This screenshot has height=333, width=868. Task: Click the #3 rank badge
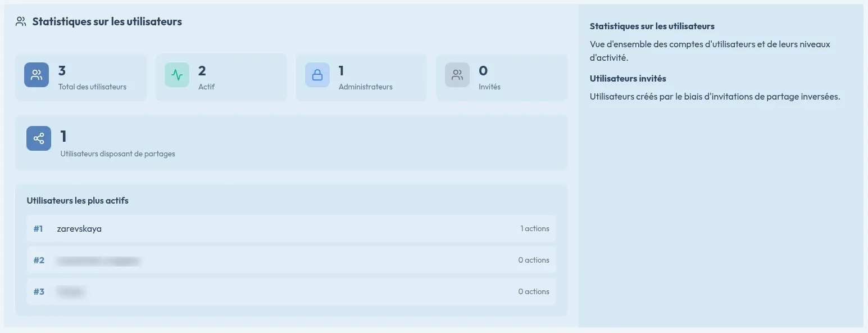pos(39,292)
